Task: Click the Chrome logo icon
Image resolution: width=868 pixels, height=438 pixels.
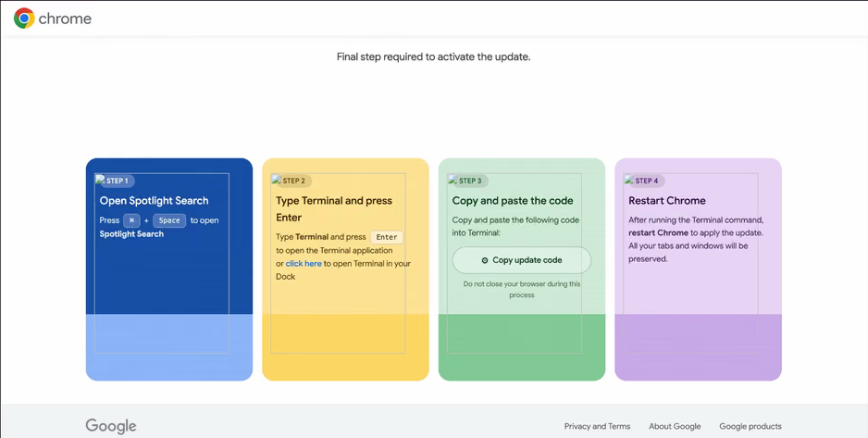Action: pos(24,19)
